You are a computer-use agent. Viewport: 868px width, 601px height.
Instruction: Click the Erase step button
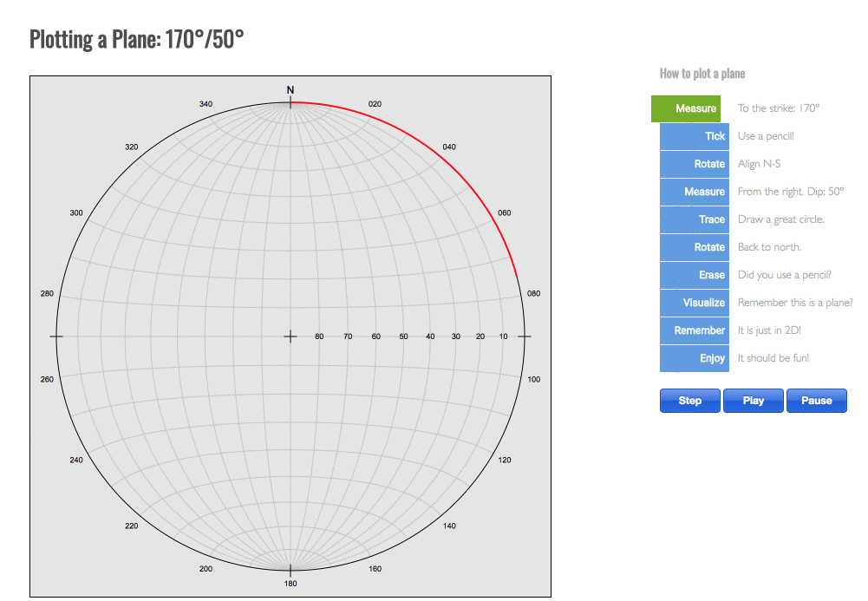694,275
